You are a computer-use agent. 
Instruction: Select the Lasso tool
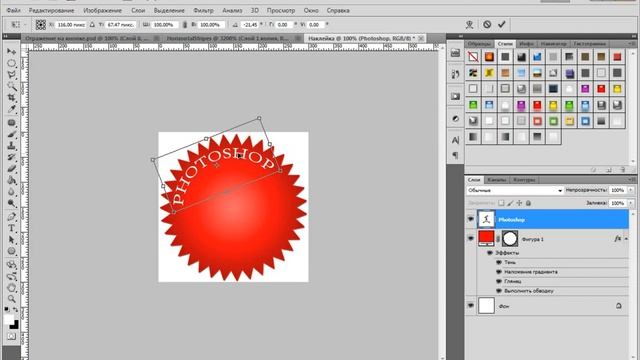[11, 75]
